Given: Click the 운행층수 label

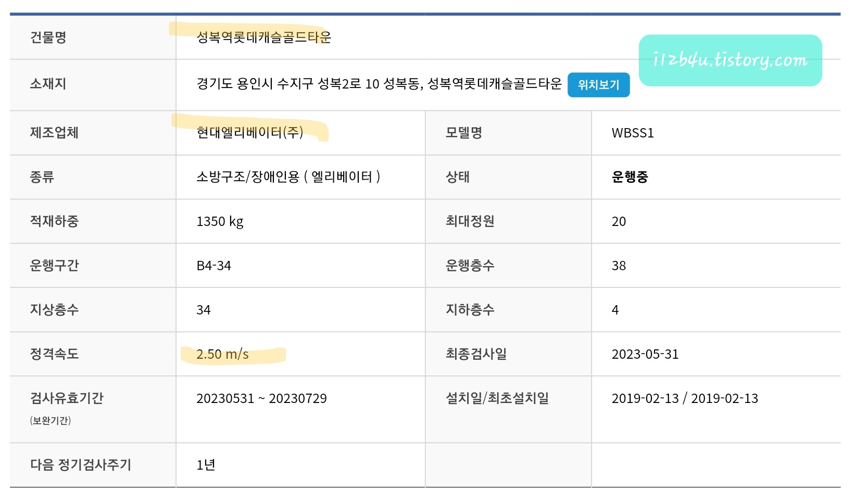Looking at the screenshot, I should (x=470, y=266).
